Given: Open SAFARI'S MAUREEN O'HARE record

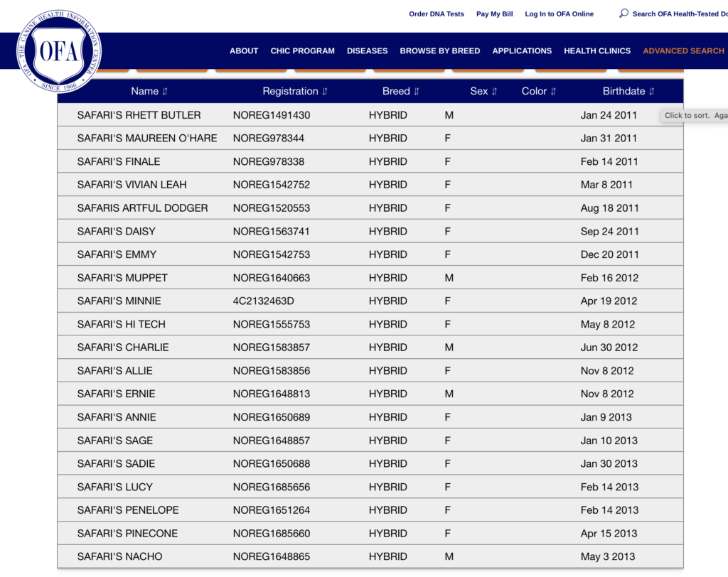Looking at the screenshot, I should pos(147,139).
